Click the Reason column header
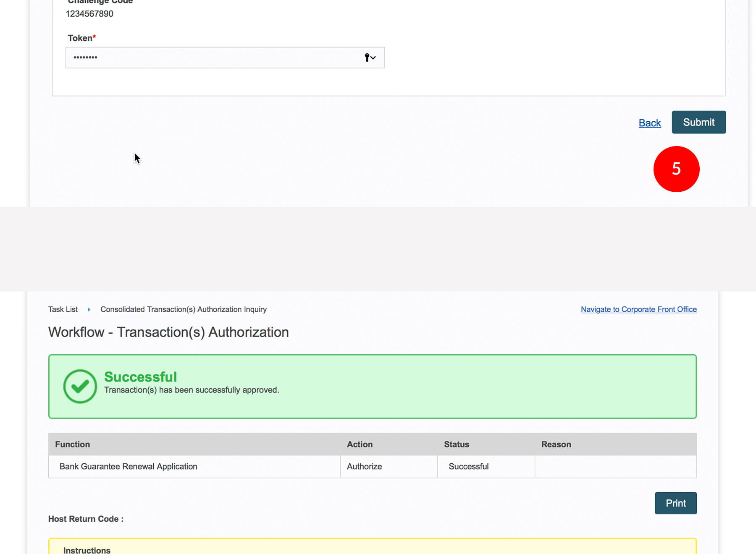Image resolution: width=756 pixels, height=554 pixels. 556,444
